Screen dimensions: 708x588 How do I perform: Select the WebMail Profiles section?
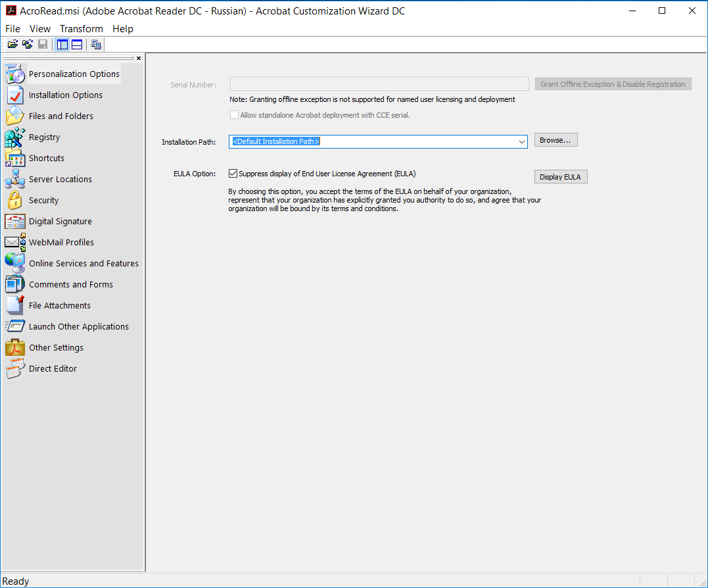point(50,243)
